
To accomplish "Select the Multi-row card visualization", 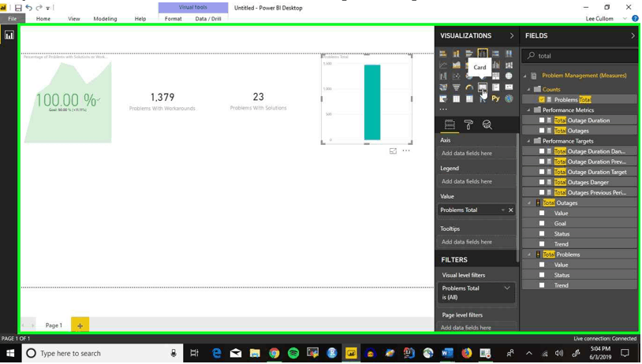I will (495, 87).
